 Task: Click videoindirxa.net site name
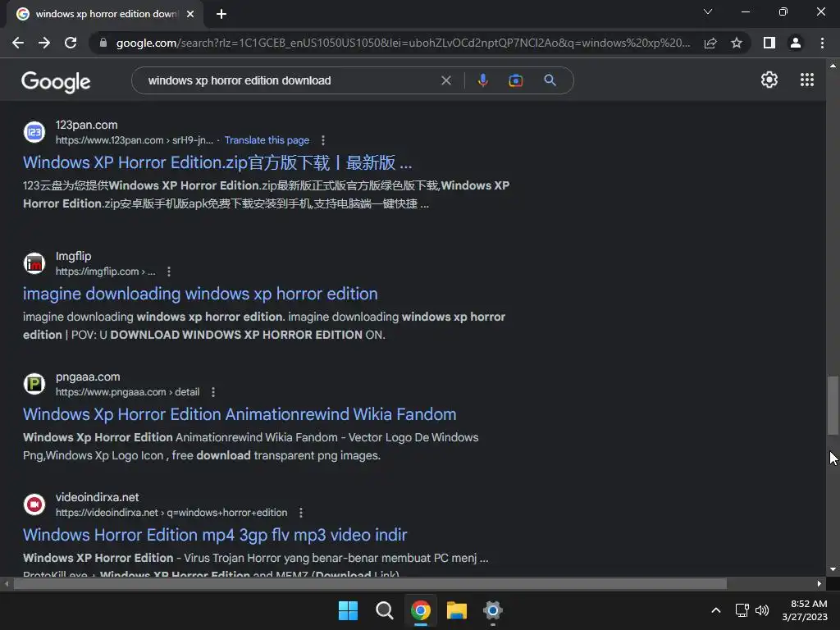97,497
